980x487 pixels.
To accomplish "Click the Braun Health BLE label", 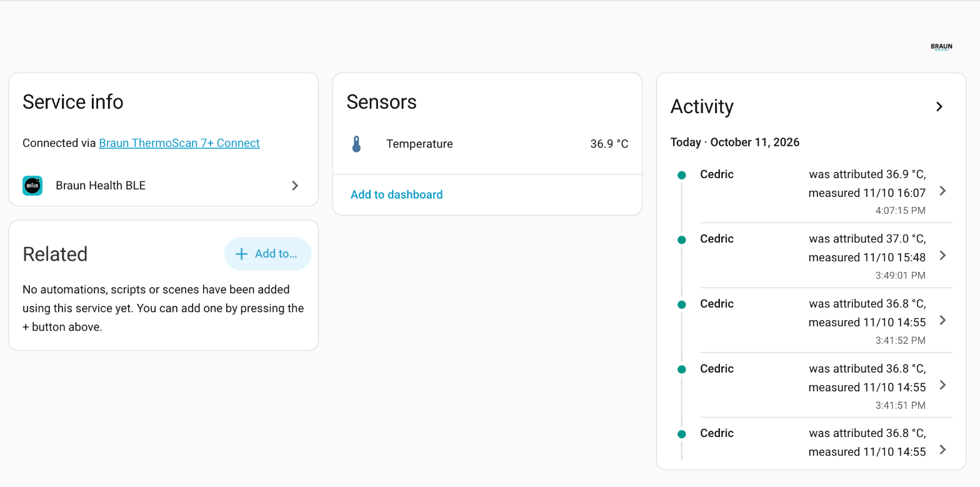I will pyautogui.click(x=101, y=186).
